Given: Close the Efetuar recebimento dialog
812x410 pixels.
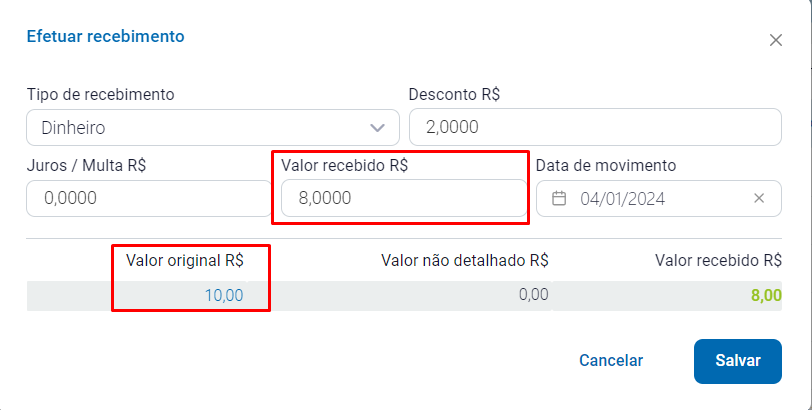Looking at the screenshot, I should 775,41.
